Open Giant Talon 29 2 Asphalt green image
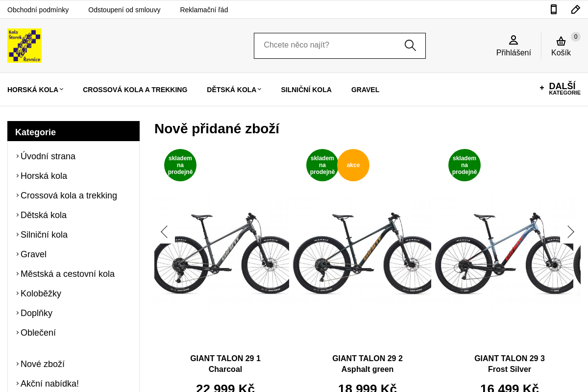The image size is (588, 392). click(363, 252)
